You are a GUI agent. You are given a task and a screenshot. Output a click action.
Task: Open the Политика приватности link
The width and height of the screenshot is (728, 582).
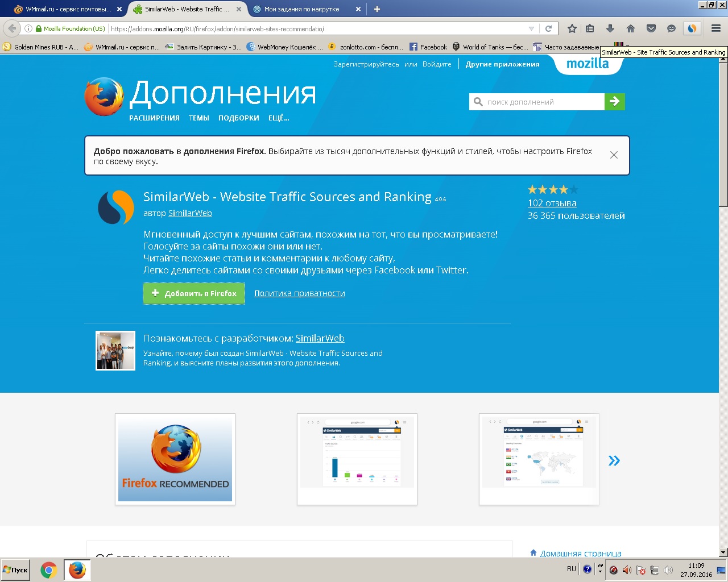pyautogui.click(x=300, y=293)
